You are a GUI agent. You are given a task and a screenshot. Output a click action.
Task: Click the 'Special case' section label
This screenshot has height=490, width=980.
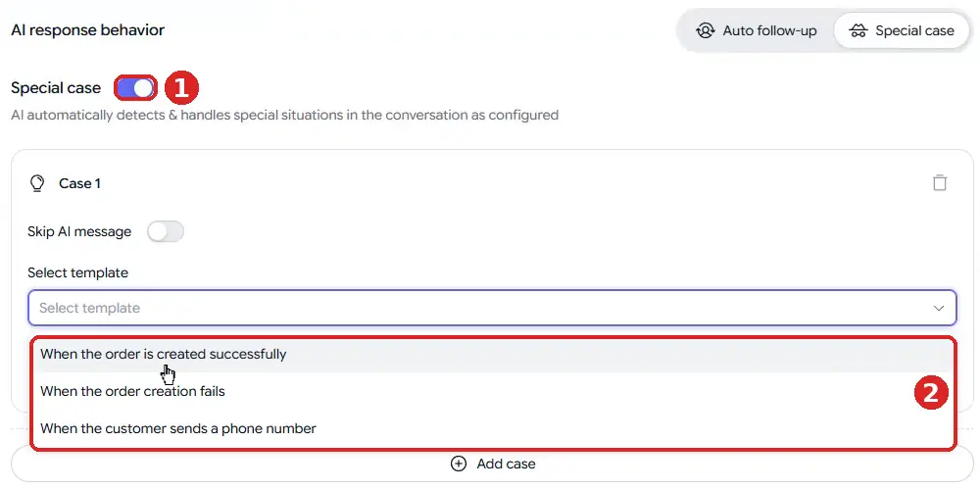point(56,88)
